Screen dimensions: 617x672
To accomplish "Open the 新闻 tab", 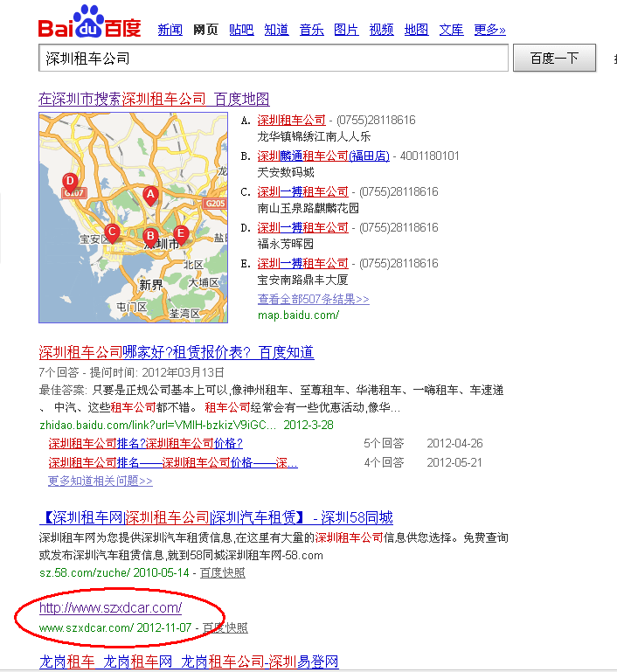I will [x=170, y=30].
